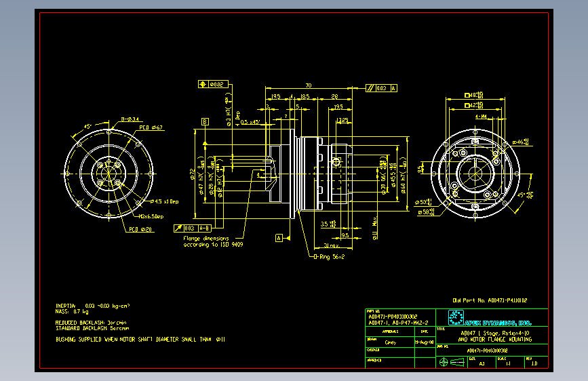The height and width of the screenshot is (381, 588).
Task: Select the Ø58 dimension on right view
Action: coord(426,212)
